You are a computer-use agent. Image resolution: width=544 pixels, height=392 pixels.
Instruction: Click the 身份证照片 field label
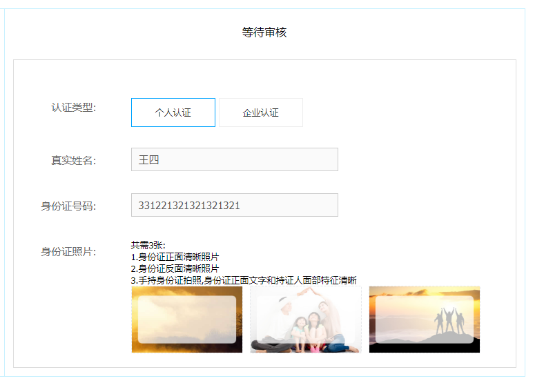pyautogui.click(x=68, y=251)
